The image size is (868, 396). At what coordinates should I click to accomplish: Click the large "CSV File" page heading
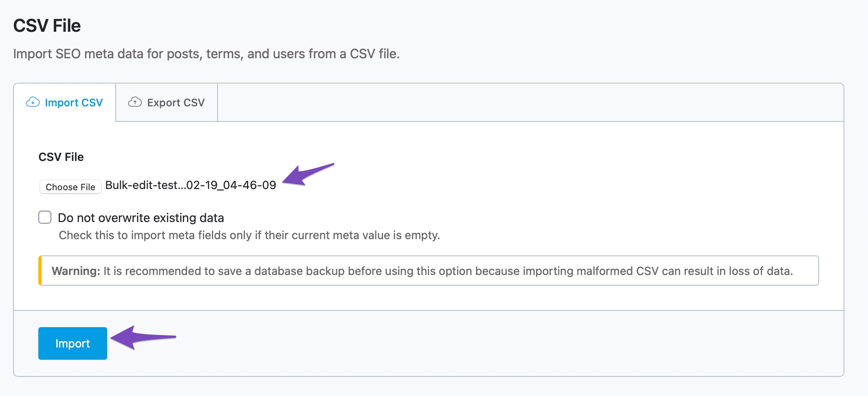47,26
